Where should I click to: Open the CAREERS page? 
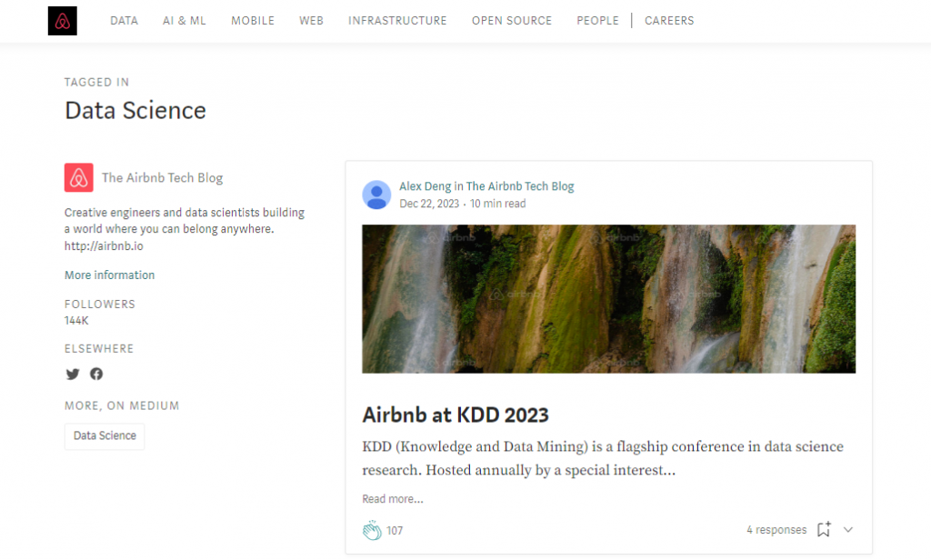pyautogui.click(x=669, y=20)
